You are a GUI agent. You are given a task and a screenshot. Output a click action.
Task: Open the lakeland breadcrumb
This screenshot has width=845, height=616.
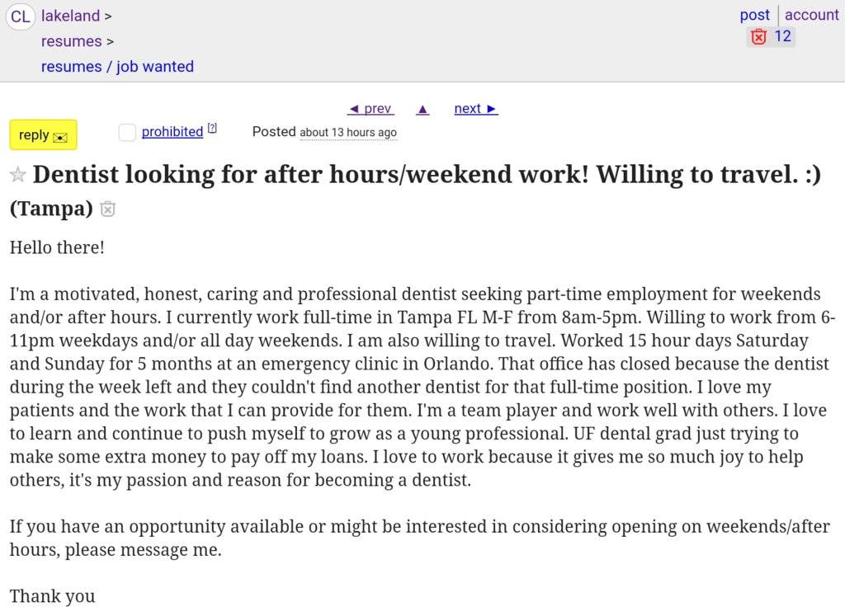coord(70,16)
